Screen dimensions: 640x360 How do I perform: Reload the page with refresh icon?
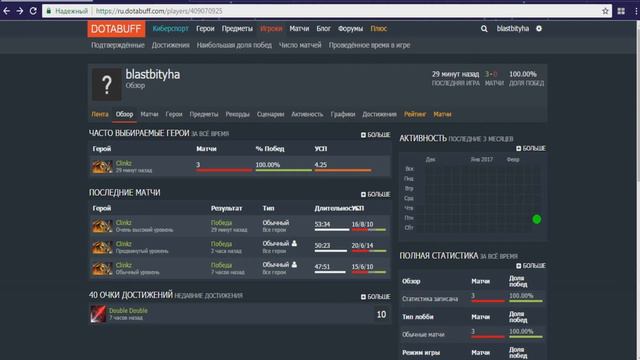point(33,11)
